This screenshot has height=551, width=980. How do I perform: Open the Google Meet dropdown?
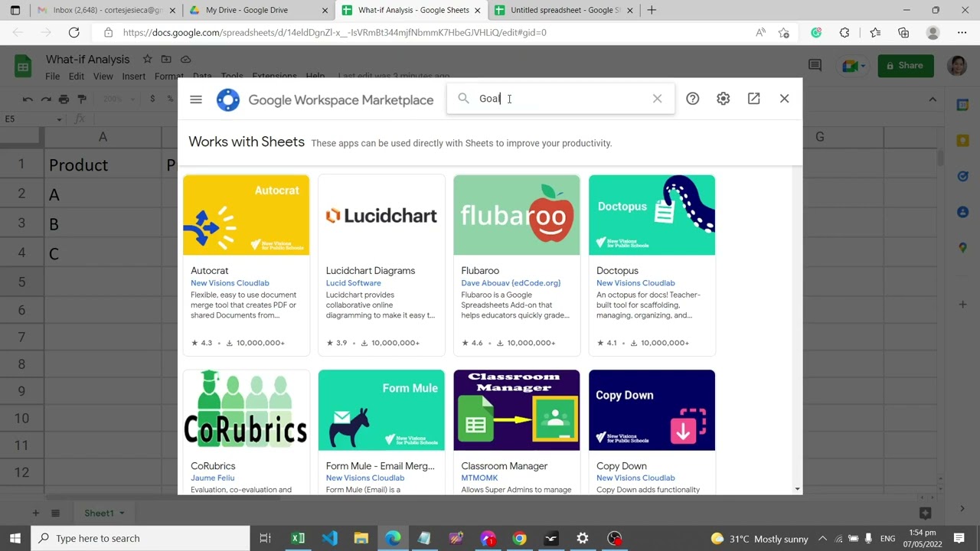pyautogui.click(x=854, y=66)
